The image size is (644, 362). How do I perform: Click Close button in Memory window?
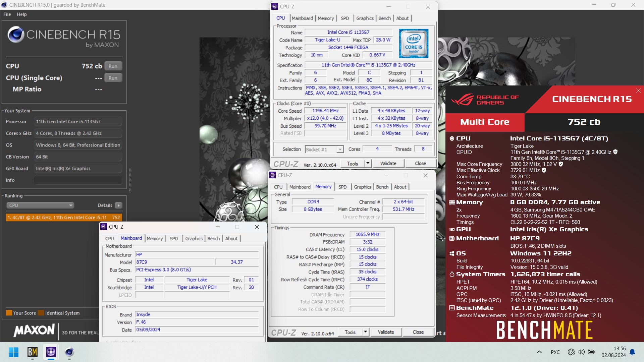point(418,332)
